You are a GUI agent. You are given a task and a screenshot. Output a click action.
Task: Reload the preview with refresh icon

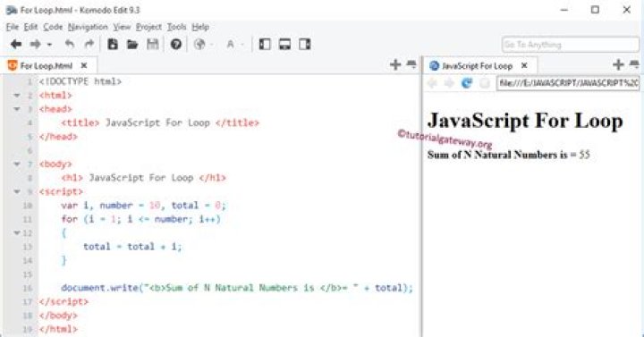467,83
